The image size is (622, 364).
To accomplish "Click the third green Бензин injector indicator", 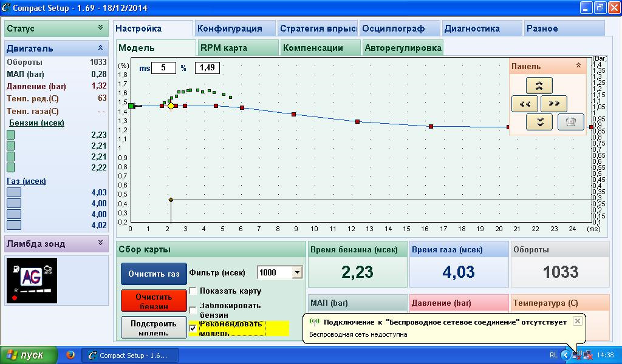I will coord(11,157).
